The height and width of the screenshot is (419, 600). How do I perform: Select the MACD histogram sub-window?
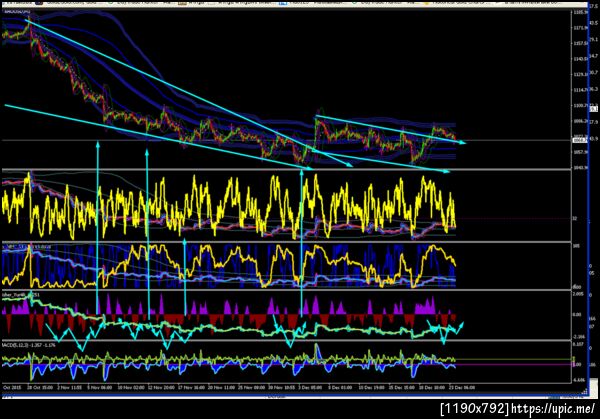point(286,362)
